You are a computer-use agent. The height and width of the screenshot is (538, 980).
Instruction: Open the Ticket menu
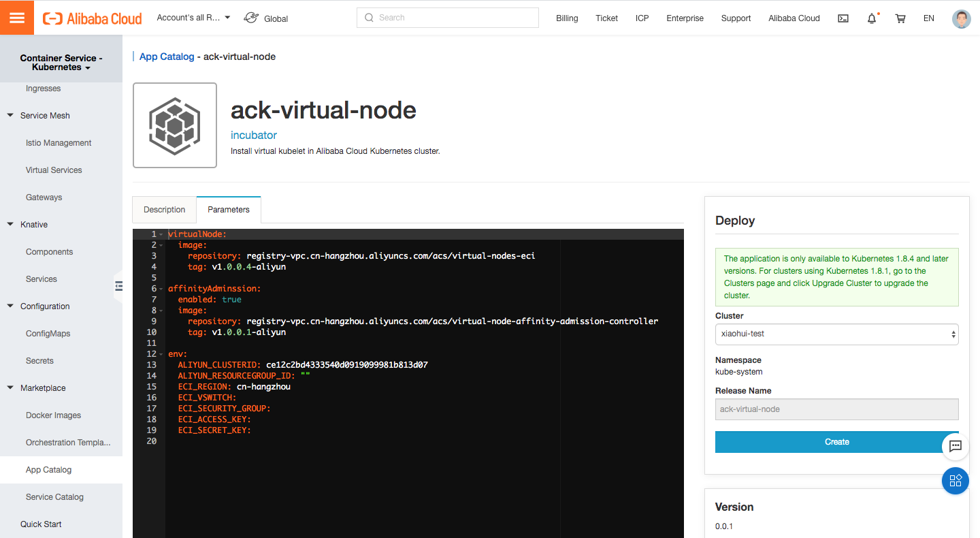coord(606,18)
